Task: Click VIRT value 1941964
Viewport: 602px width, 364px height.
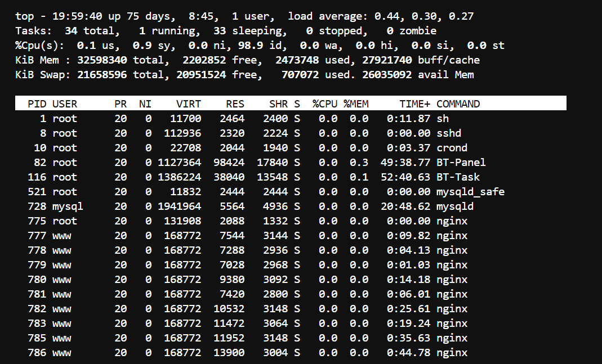Action: point(179,206)
